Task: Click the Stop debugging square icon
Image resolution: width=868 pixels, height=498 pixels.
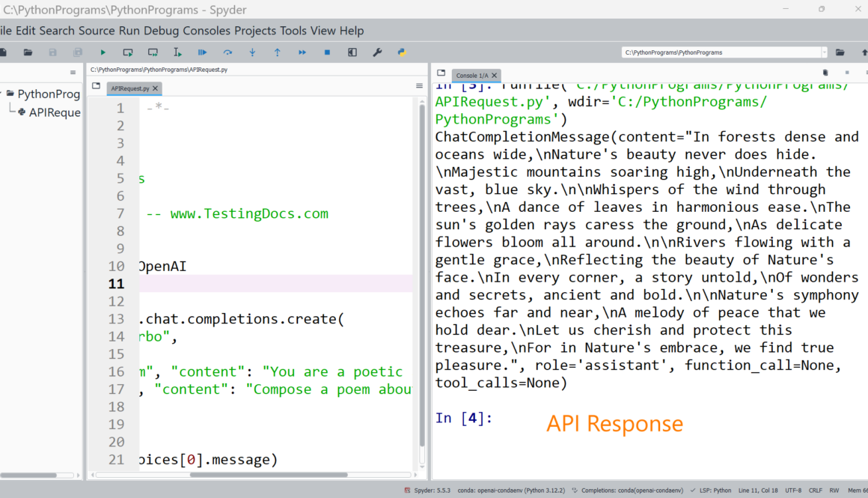Action: coord(327,52)
